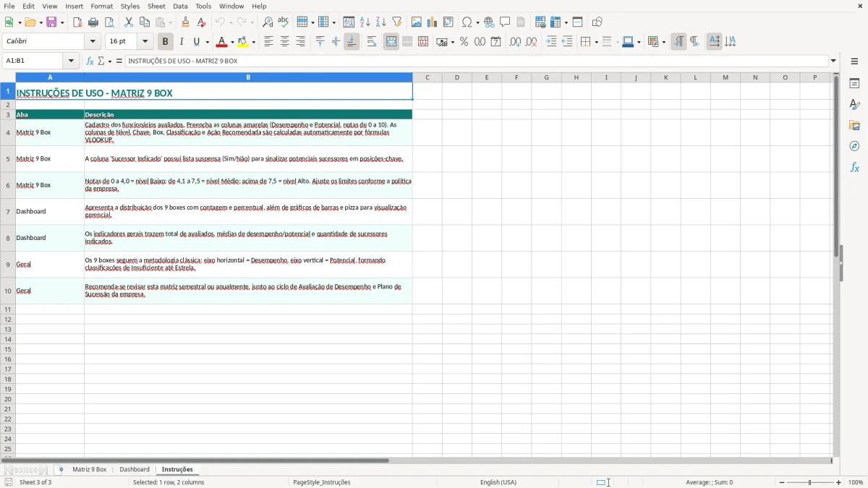Viewport: 868px width, 488px height.
Task: Click cell A7 containing Dashboard
Action: point(50,212)
